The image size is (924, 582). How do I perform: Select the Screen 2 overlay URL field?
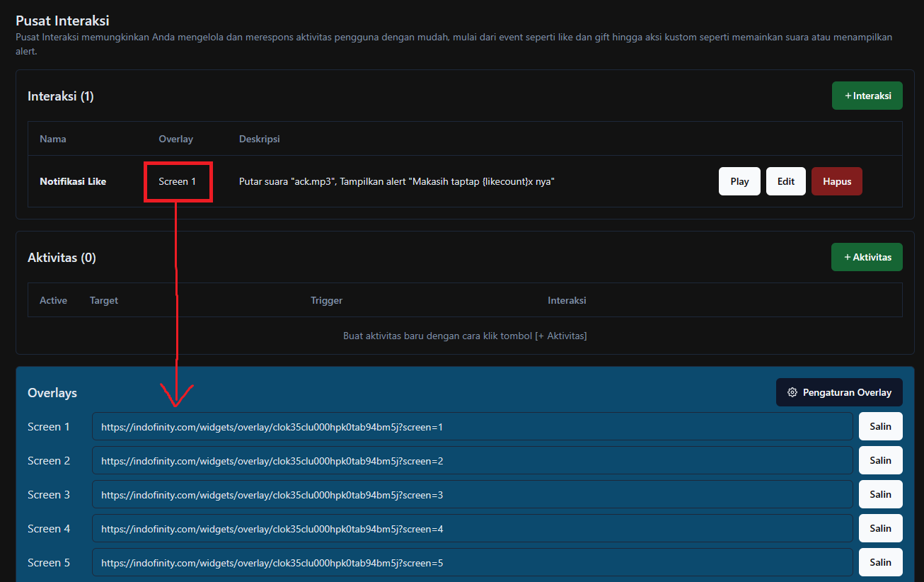point(472,461)
